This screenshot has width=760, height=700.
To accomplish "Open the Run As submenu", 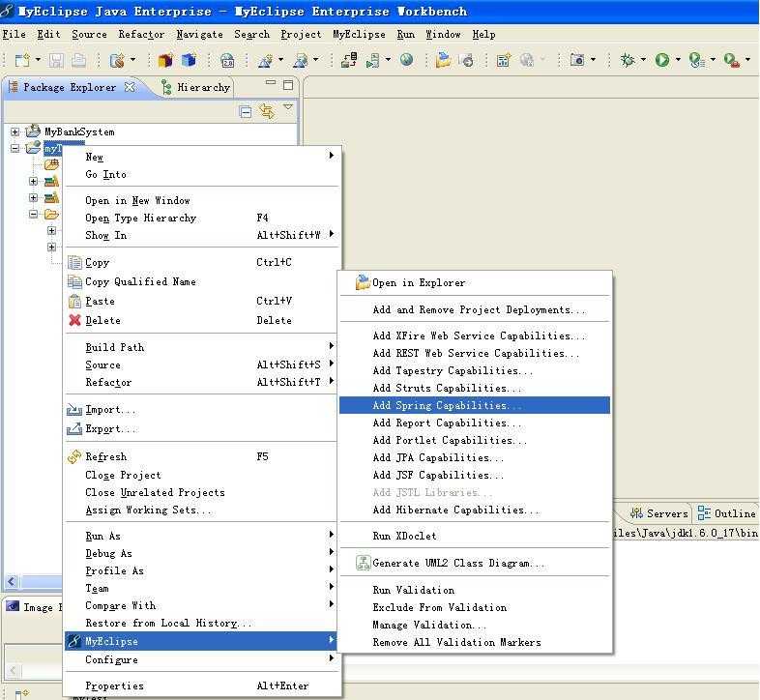I will [202, 537].
